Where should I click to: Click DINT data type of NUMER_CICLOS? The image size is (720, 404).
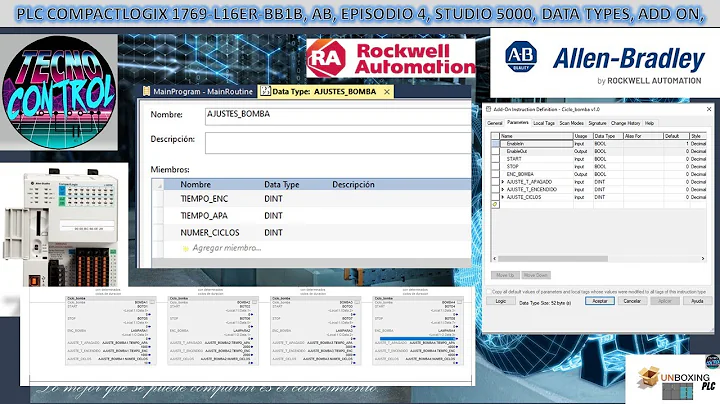click(273, 233)
